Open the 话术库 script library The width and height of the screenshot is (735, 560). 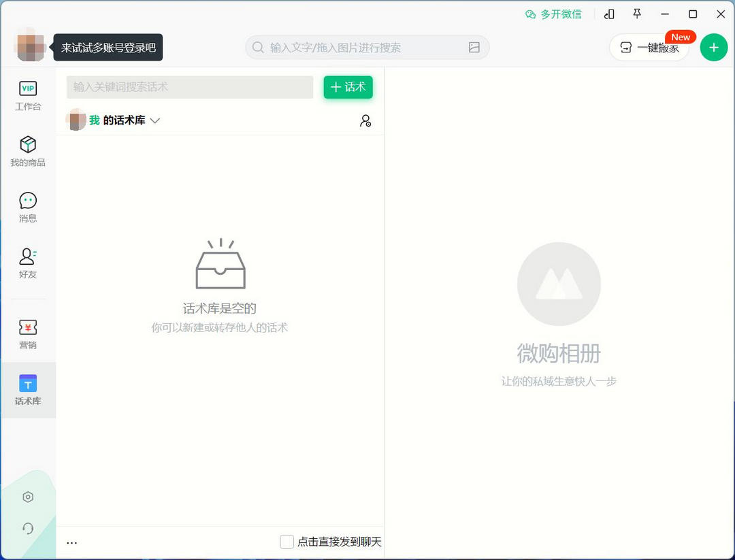pos(28,390)
